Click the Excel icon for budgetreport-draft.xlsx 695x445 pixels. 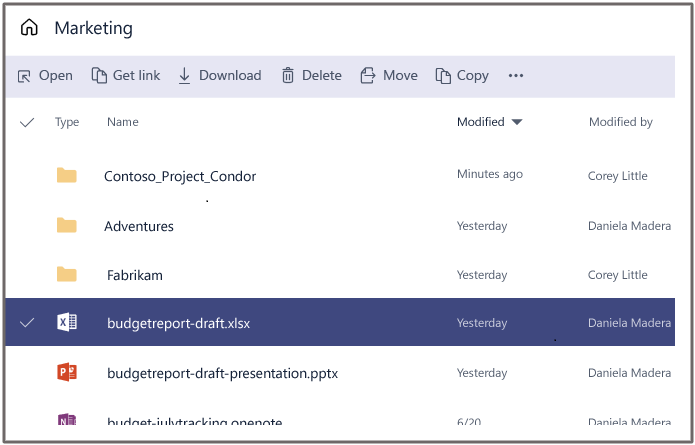(67, 322)
